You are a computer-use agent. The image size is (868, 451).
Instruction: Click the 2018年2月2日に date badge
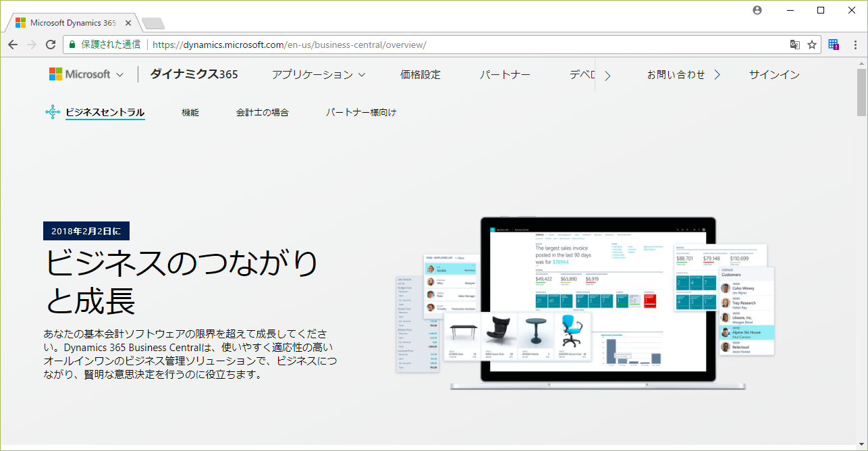pos(86,231)
